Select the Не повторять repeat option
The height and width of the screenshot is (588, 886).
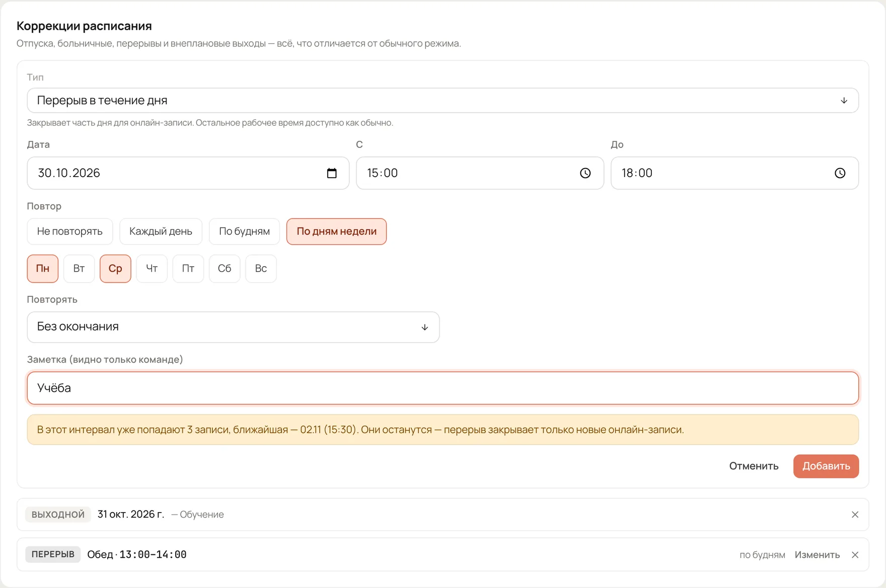point(70,231)
